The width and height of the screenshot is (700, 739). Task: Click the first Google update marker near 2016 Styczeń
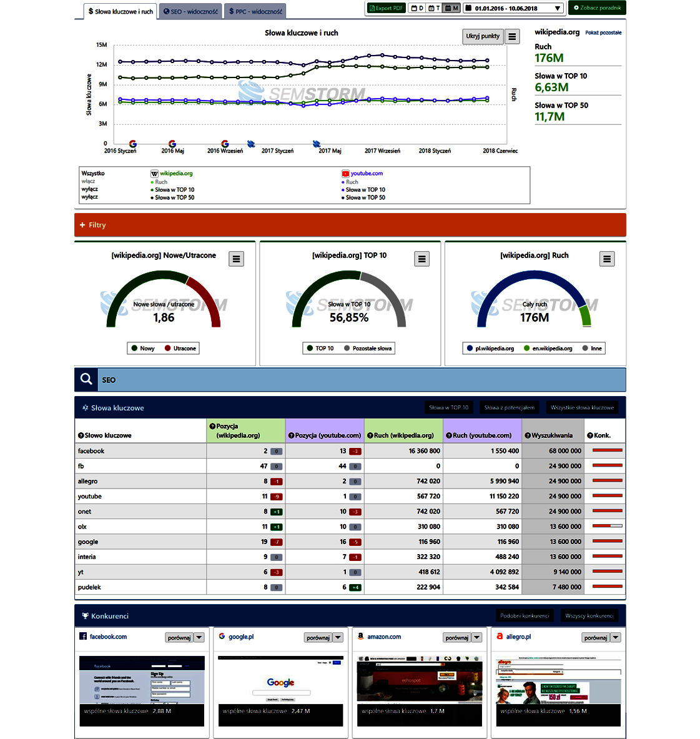[x=133, y=144]
